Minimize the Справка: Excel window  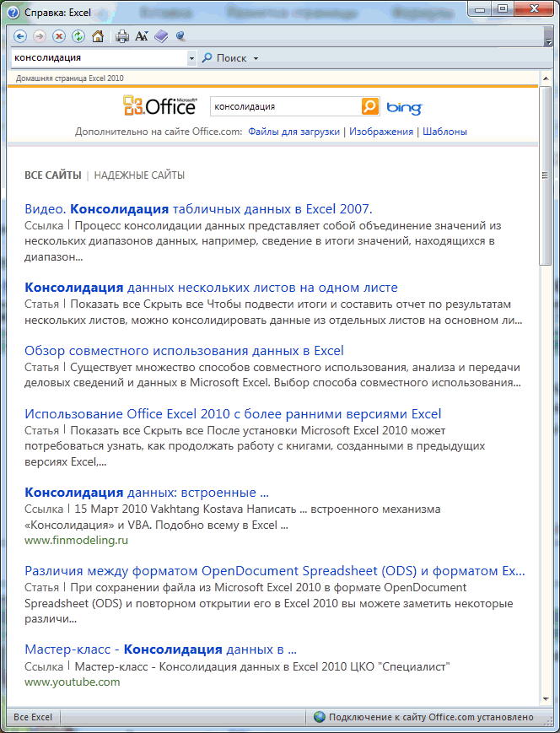(x=479, y=8)
